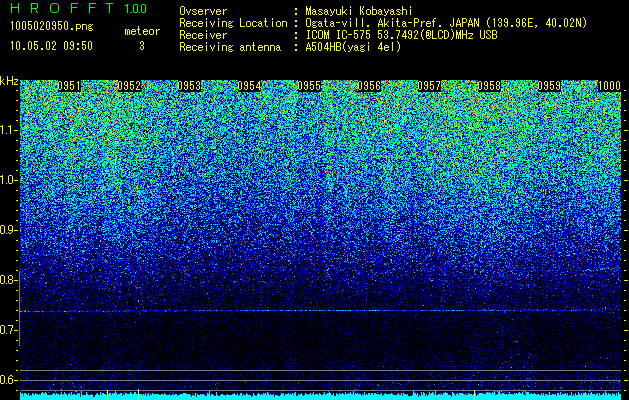Screen dimensions: 629x400
Task: Select the meteor count value 3
Action: pyautogui.click(x=142, y=46)
